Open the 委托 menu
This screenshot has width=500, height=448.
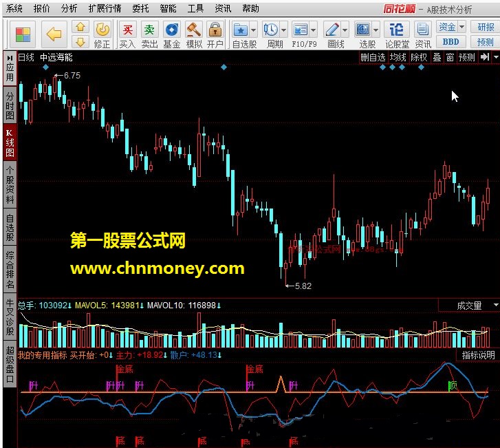pos(140,9)
